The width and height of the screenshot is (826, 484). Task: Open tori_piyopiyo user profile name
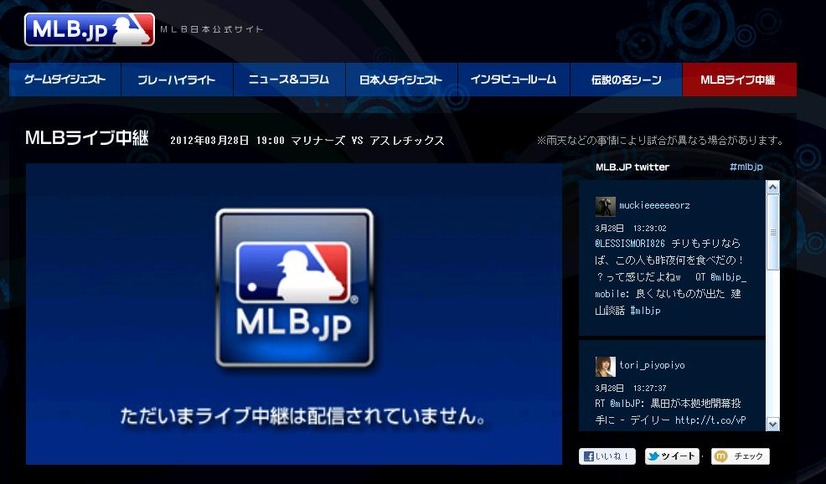[x=652, y=365]
